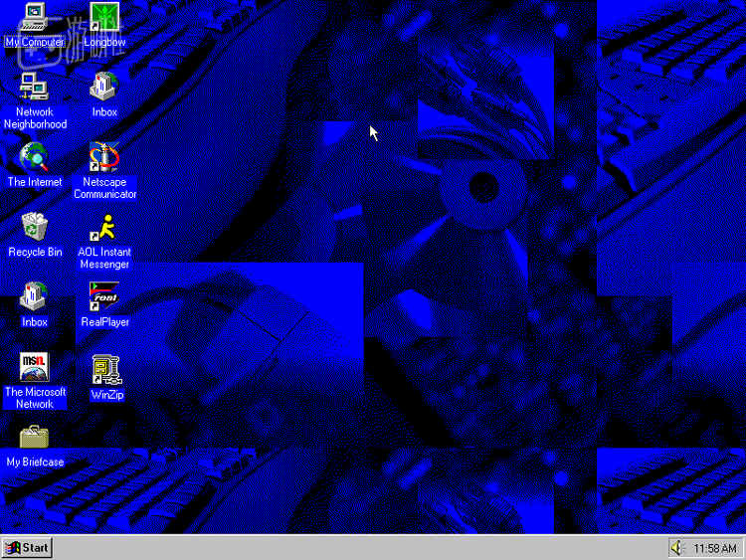The image size is (746, 560).
Task: Click the 11:58 AM taskbar clock
Action: coord(714,548)
